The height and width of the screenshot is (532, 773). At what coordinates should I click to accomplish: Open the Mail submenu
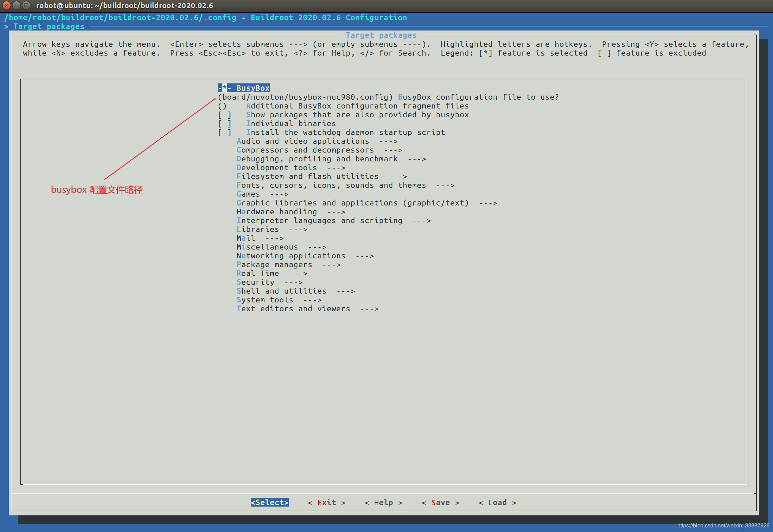260,238
